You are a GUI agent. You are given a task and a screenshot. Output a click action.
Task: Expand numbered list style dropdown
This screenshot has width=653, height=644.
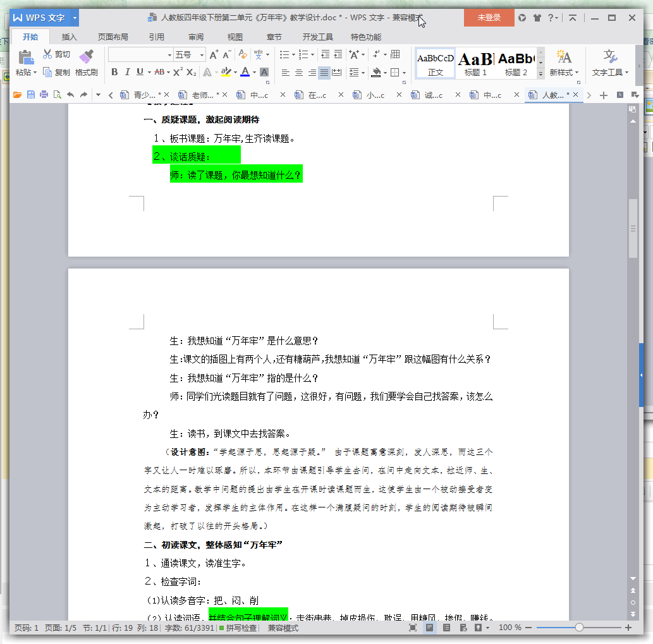pos(312,54)
